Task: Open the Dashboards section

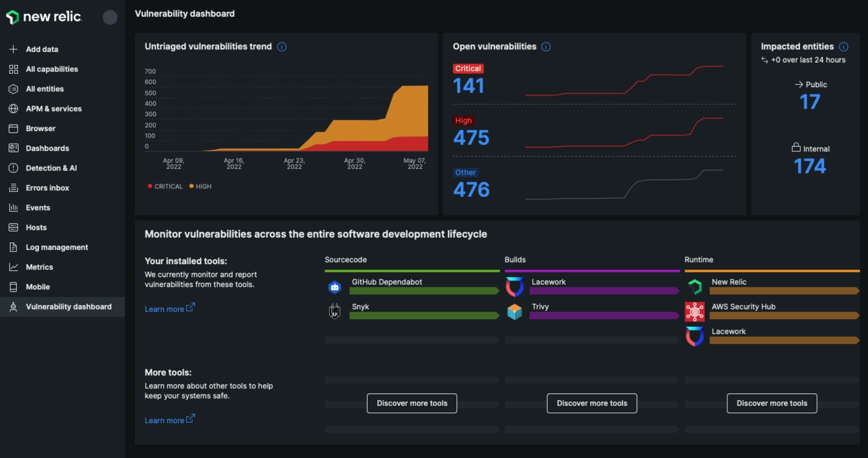Action: [47, 148]
